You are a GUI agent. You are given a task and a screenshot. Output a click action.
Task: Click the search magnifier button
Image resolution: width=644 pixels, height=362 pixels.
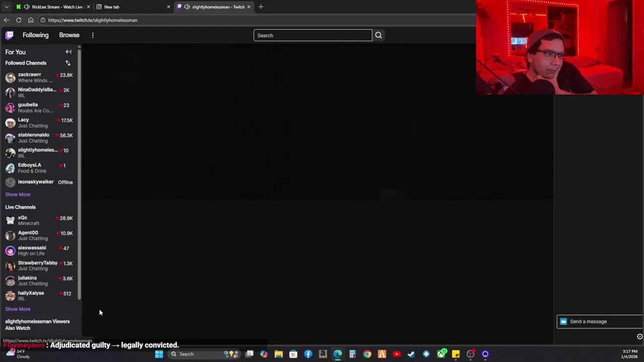pos(378,35)
